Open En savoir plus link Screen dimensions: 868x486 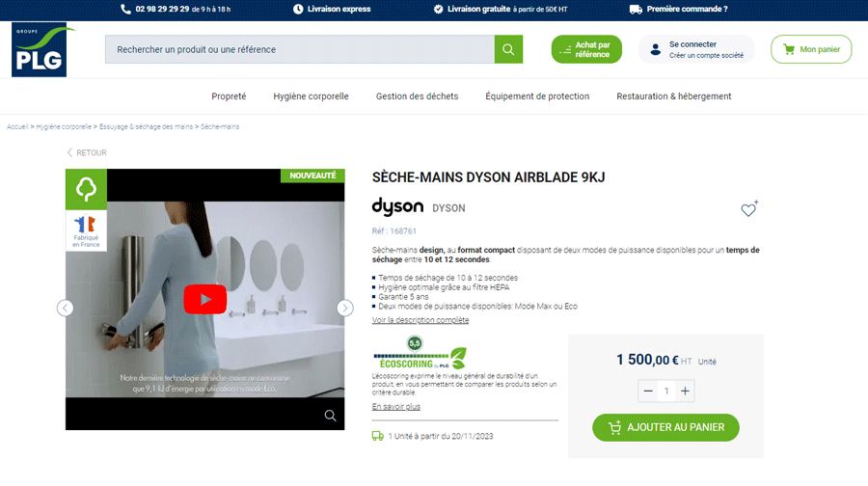395,407
